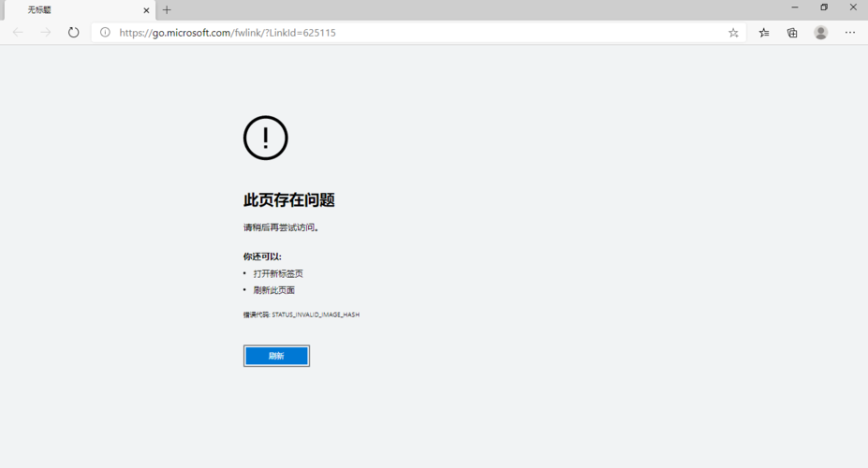The height and width of the screenshot is (468, 868).
Task: Click the 你还可以: label
Action: tap(262, 256)
